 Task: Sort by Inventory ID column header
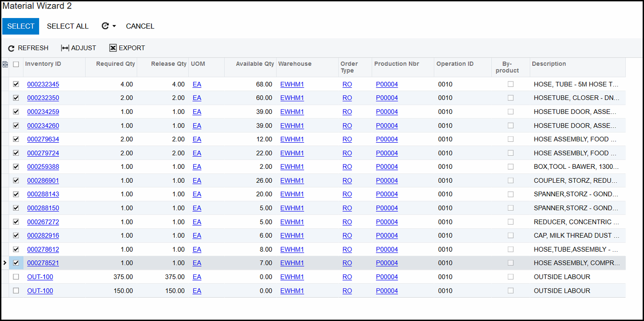pyautogui.click(x=43, y=64)
